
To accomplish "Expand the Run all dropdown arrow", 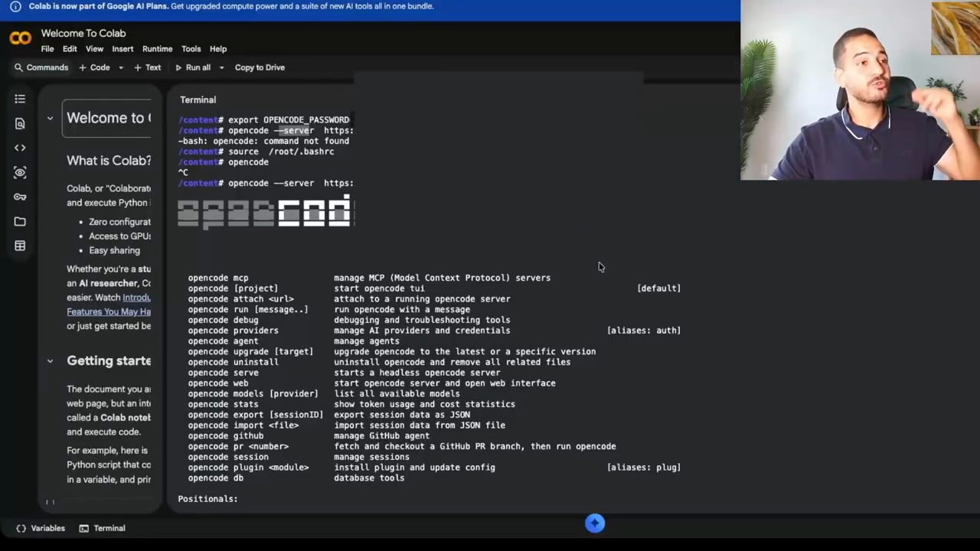I will (x=221, y=67).
